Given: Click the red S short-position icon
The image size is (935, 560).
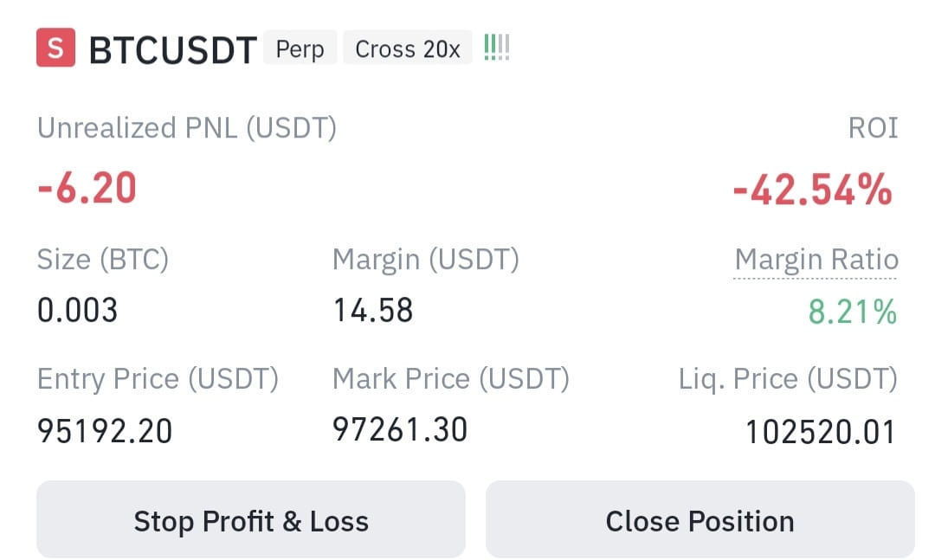Looking at the screenshot, I should (55, 47).
